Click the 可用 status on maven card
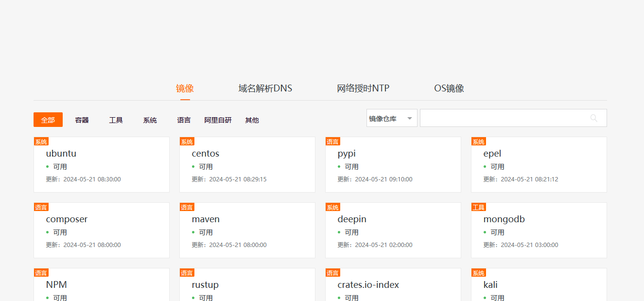644x301 pixels. [206, 232]
